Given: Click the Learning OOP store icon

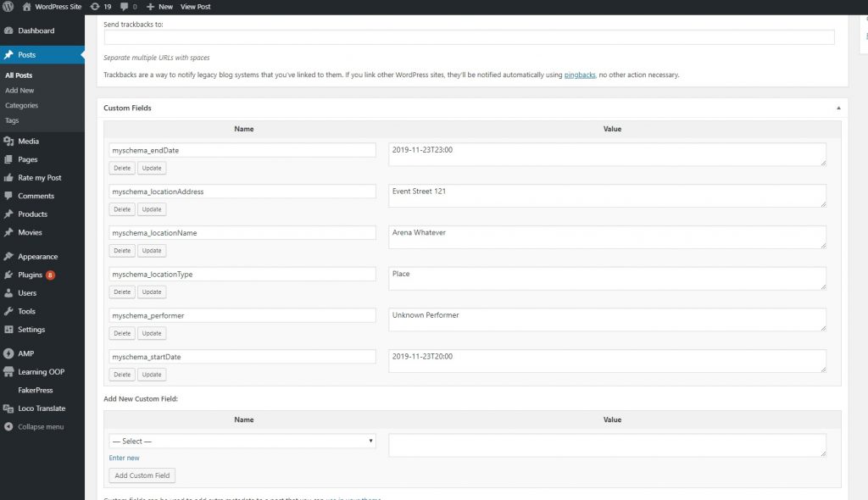Looking at the screenshot, I should [x=8, y=371].
